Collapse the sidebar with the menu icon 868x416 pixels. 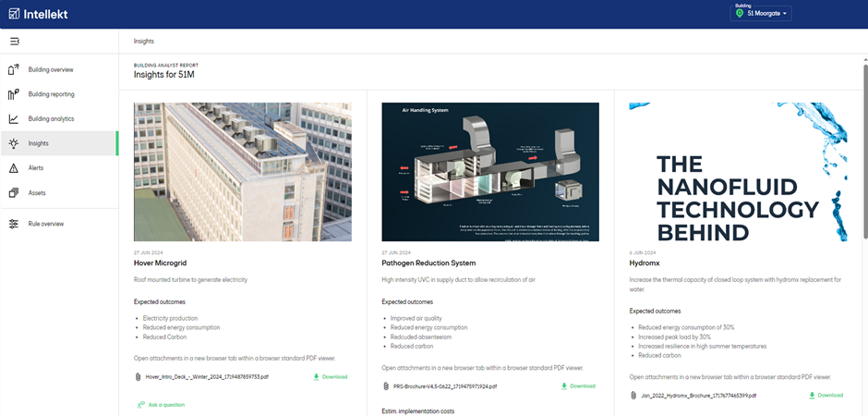(15, 41)
